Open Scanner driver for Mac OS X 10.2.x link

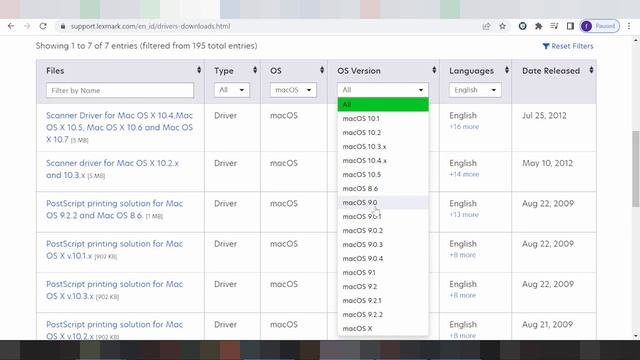pyautogui.click(x=112, y=169)
